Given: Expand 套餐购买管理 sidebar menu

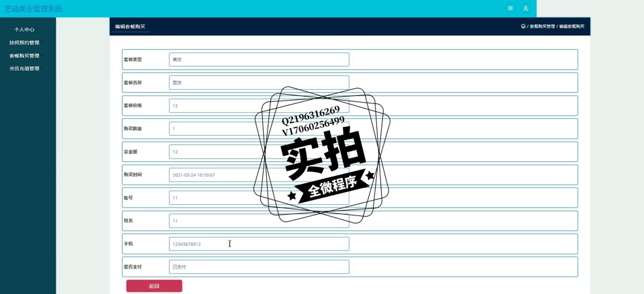Looking at the screenshot, I should pyautogui.click(x=25, y=56).
